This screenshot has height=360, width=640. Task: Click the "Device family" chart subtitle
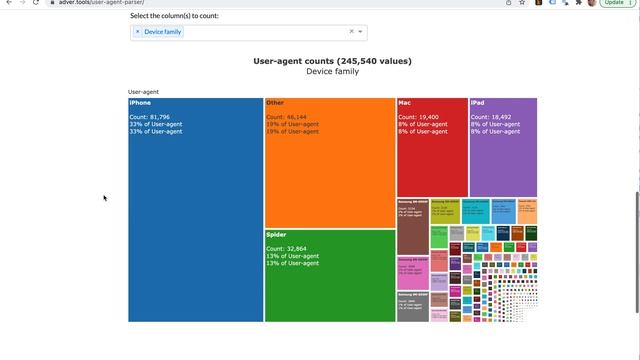(x=332, y=71)
